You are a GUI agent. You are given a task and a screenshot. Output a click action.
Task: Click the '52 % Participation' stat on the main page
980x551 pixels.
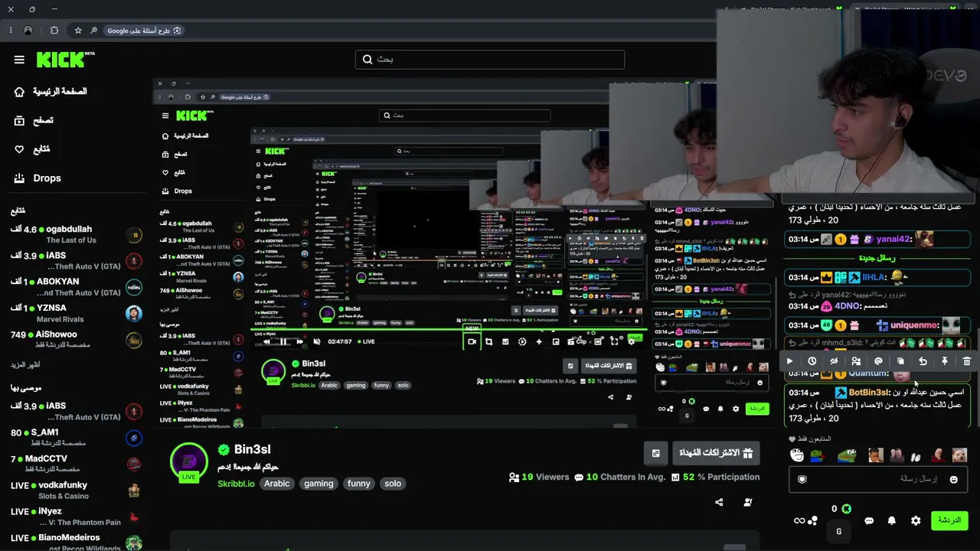(715, 478)
